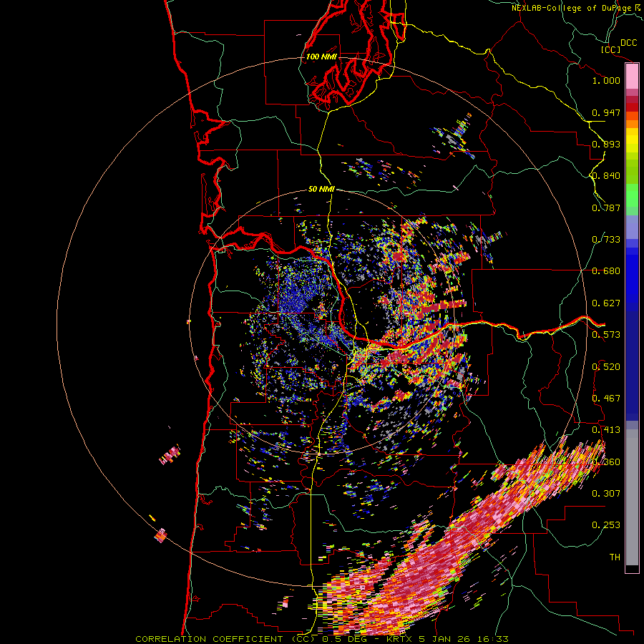This screenshot has height=644, width=644.
Task: Select the 0.520 scale value
Action: tap(606, 367)
